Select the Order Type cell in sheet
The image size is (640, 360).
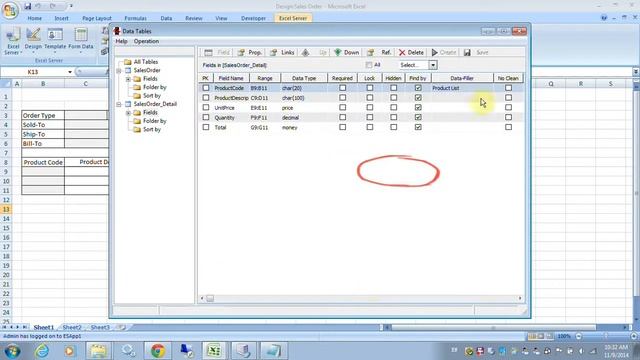43,116
